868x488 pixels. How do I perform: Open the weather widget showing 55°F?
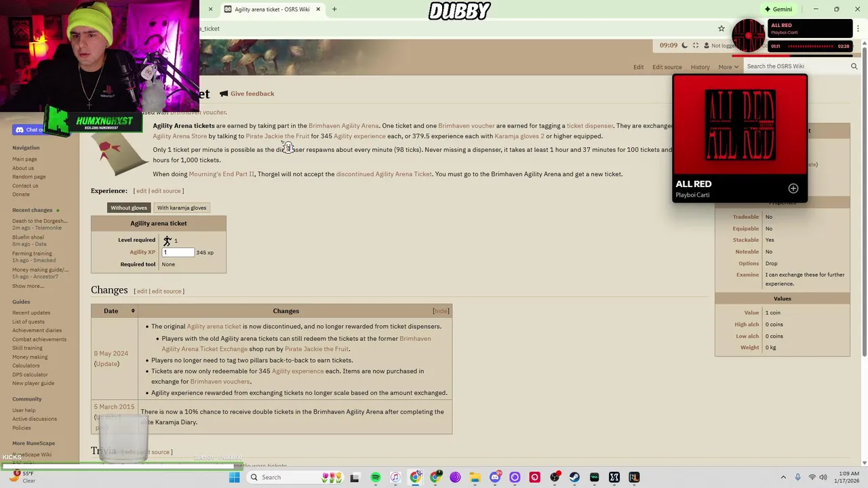[x=22, y=477]
